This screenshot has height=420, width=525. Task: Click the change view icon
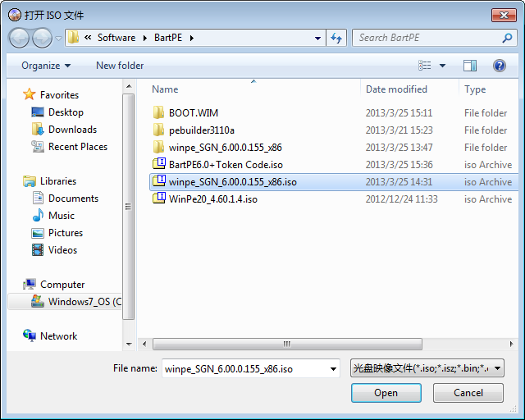(425, 66)
